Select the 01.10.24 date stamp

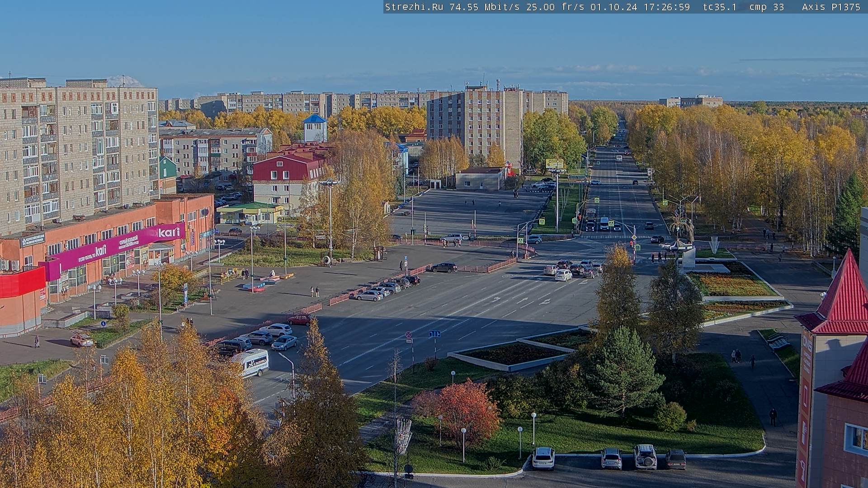[x=613, y=7]
